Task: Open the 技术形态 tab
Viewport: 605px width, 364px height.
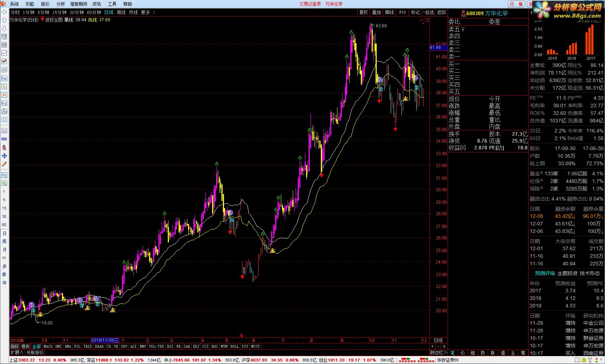Action: click(590, 273)
